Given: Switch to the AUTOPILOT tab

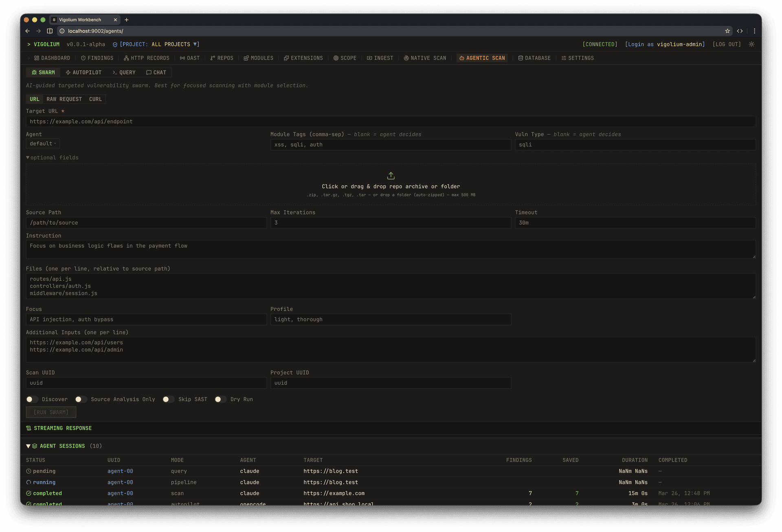Looking at the screenshot, I should [84, 73].
